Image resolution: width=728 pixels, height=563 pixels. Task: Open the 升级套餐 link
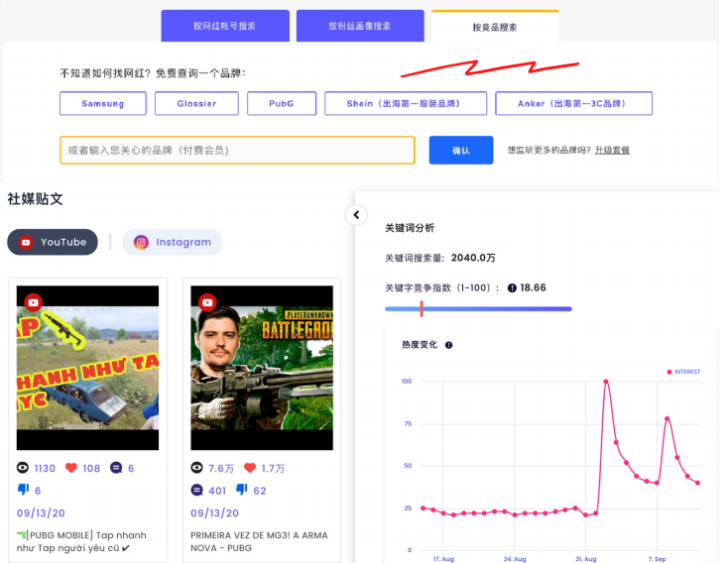click(x=612, y=150)
